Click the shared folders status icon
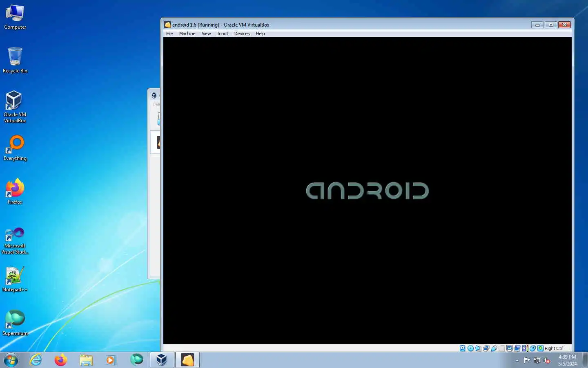Viewport: 588px width, 368px height. [502, 348]
